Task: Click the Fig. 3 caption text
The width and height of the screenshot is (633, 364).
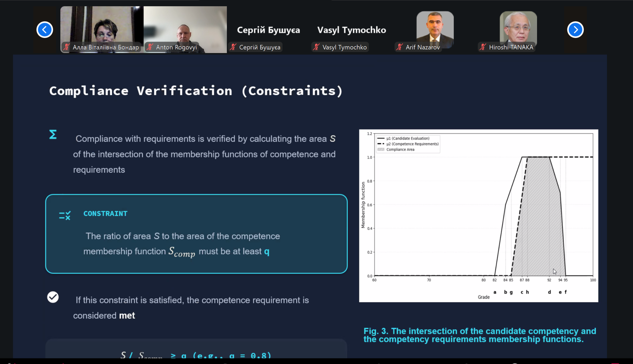Action: [x=479, y=335]
